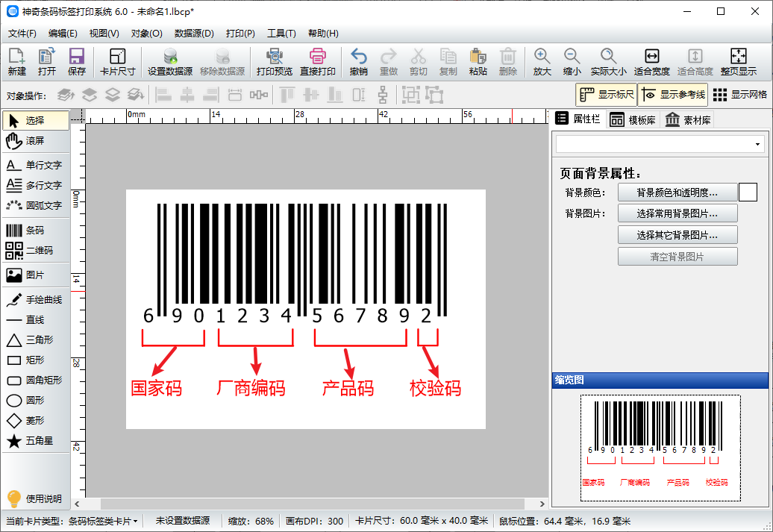Open the 对象(O) menu
This screenshot has width=773, height=532.
pos(146,34)
